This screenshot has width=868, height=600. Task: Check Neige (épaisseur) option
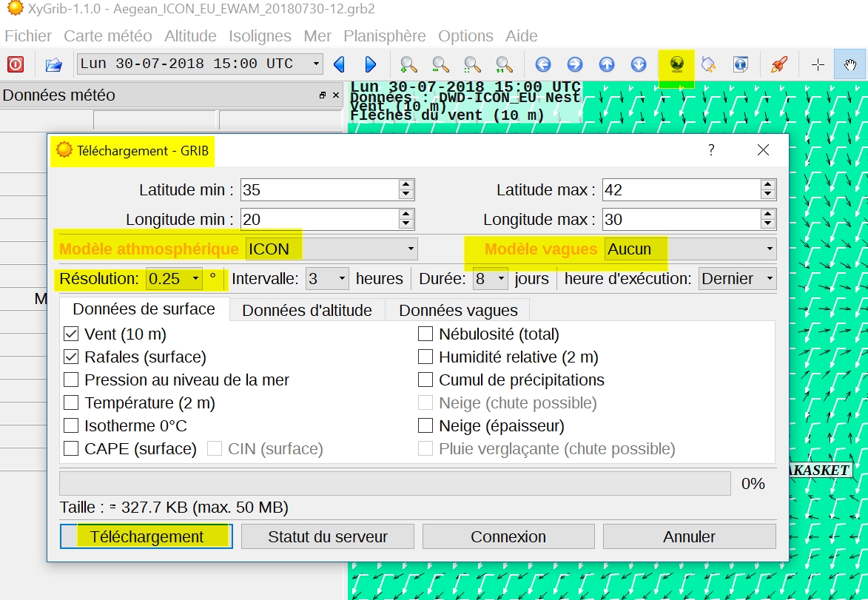pos(425,425)
